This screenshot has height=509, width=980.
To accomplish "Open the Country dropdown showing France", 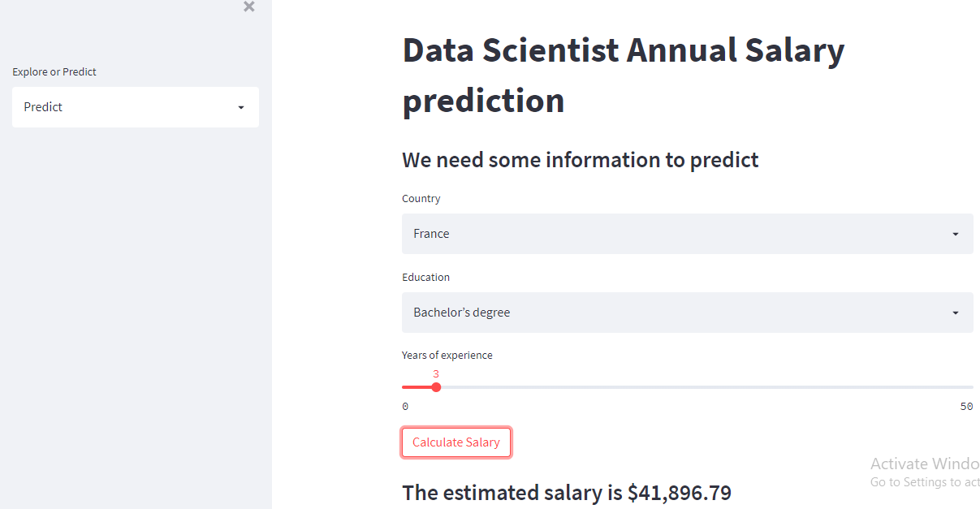I will pos(687,233).
